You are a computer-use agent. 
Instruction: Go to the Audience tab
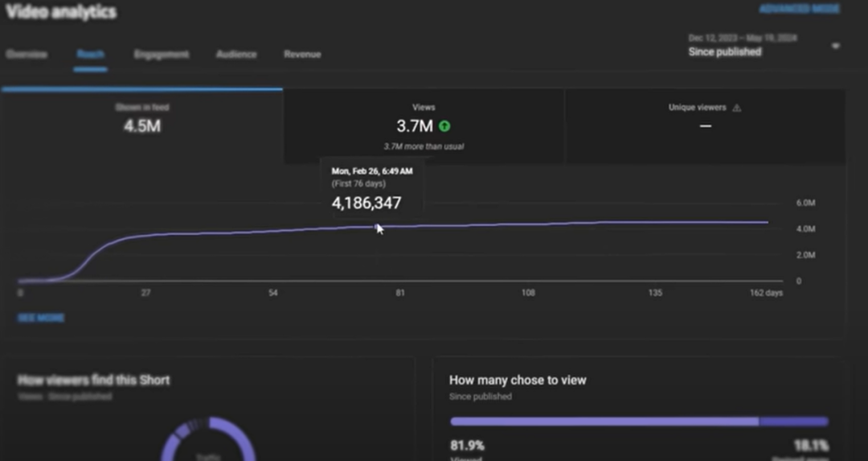tap(236, 55)
